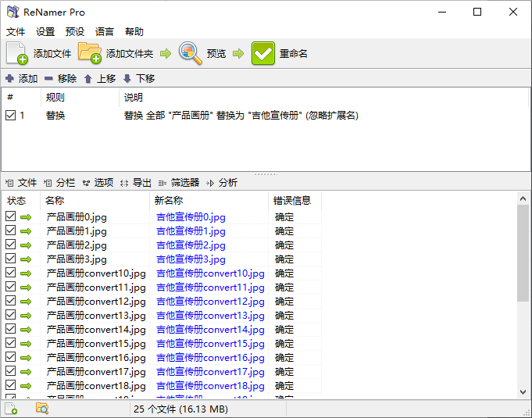Open the 筛选器 filters dropdown
The height and width of the screenshot is (418, 532).
pos(179,183)
